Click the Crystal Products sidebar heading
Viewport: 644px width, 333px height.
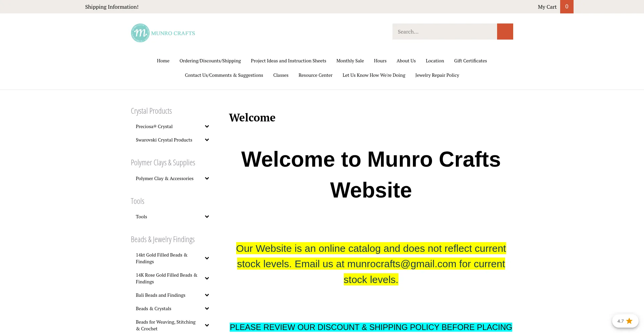(x=151, y=111)
